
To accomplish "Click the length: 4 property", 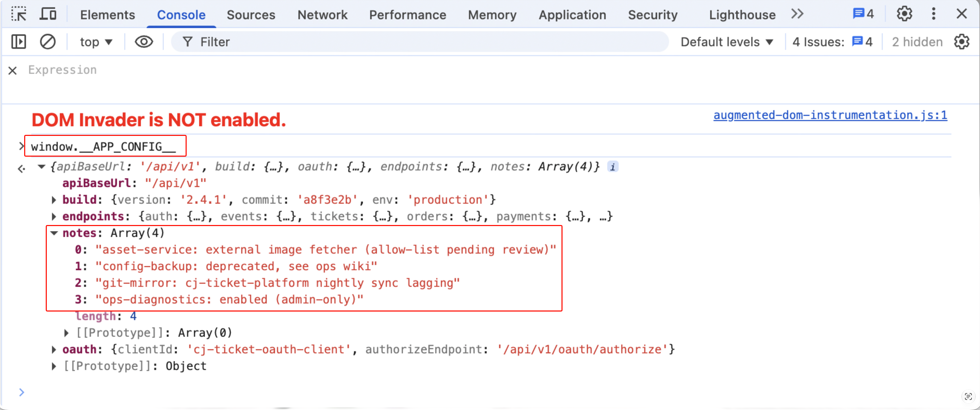I will [x=105, y=316].
